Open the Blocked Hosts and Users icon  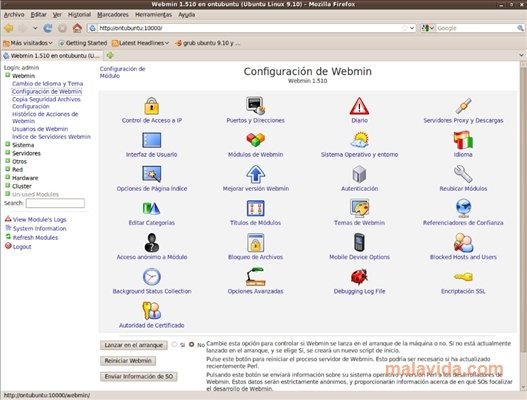463,243
